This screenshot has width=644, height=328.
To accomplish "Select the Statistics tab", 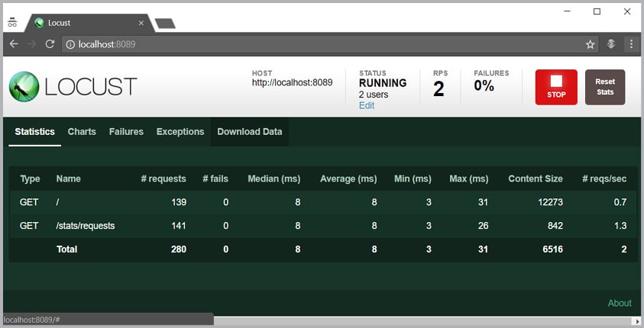I will pos(35,132).
